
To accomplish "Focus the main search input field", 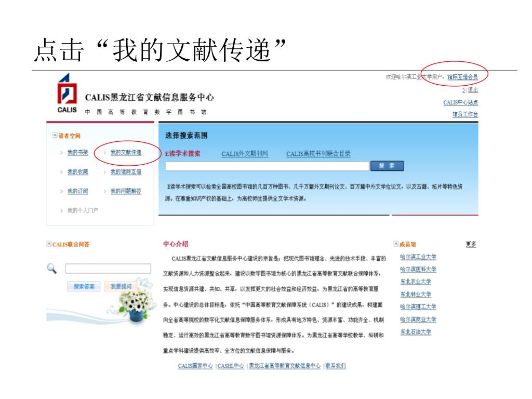I will click(267, 166).
